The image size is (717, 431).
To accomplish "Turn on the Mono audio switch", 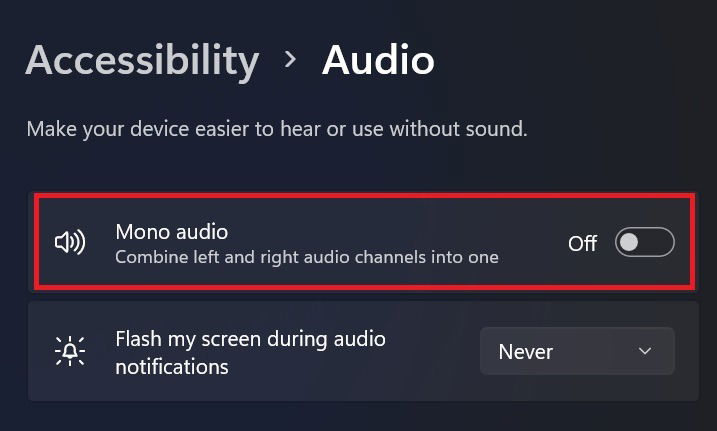I will [644, 242].
